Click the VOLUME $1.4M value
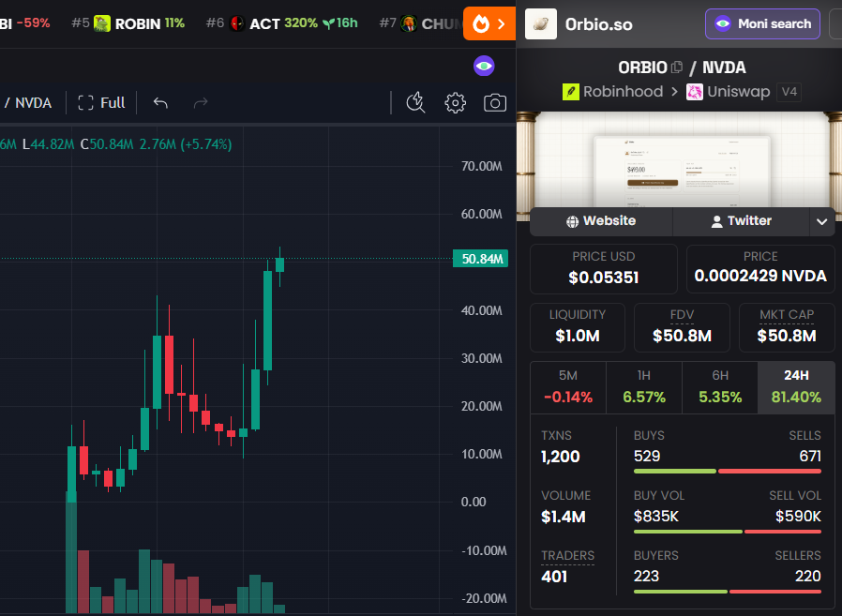The height and width of the screenshot is (616, 842). (563, 517)
